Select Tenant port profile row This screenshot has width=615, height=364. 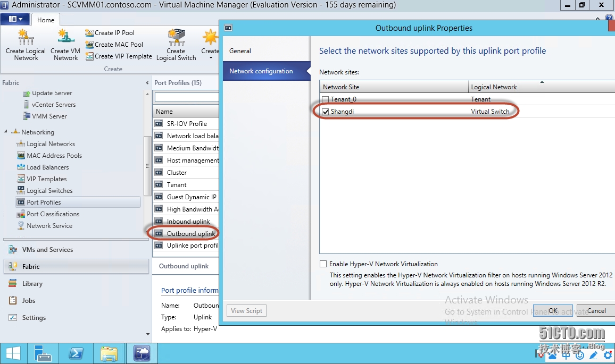(186, 184)
